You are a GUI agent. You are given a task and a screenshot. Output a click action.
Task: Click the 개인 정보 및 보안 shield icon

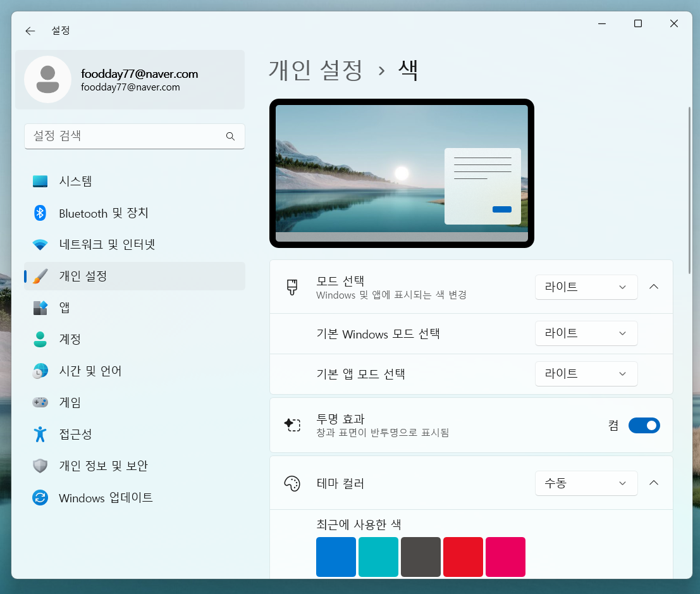pyautogui.click(x=40, y=466)
